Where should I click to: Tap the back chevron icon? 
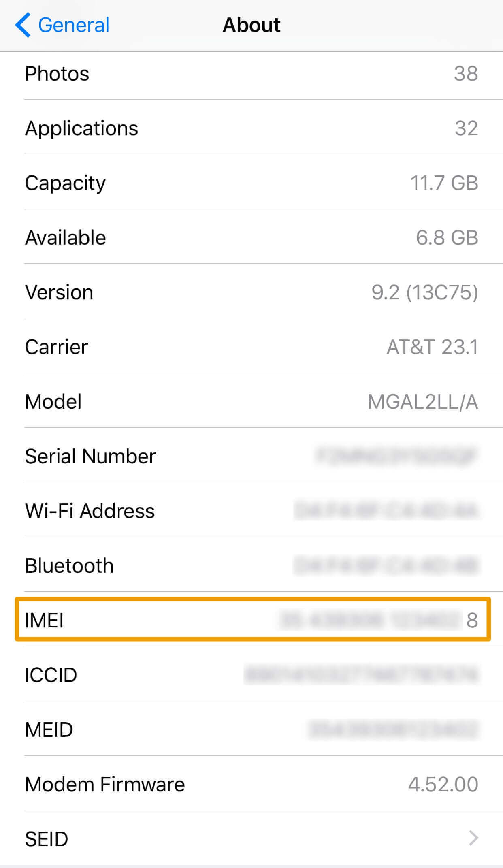coord(23,25)
